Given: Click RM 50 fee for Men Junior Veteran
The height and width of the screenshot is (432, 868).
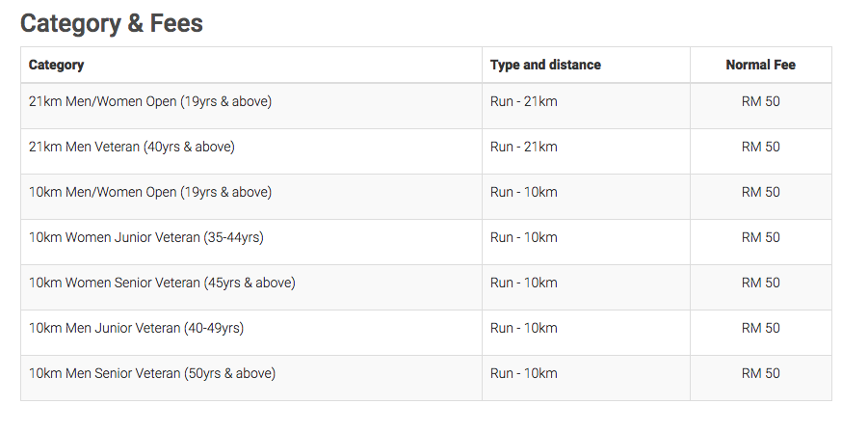Looking at the screenshot, I should coord(761,328).
